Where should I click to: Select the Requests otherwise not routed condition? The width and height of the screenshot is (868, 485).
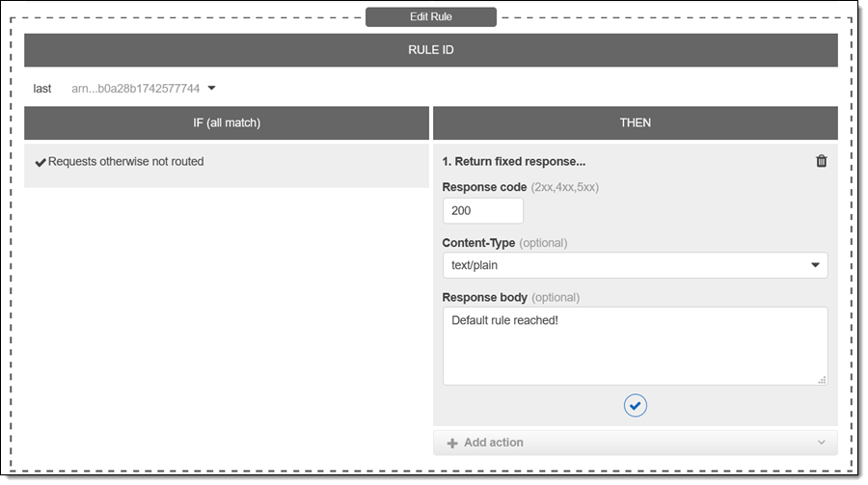pyautogui.click(x=125, y=162)
